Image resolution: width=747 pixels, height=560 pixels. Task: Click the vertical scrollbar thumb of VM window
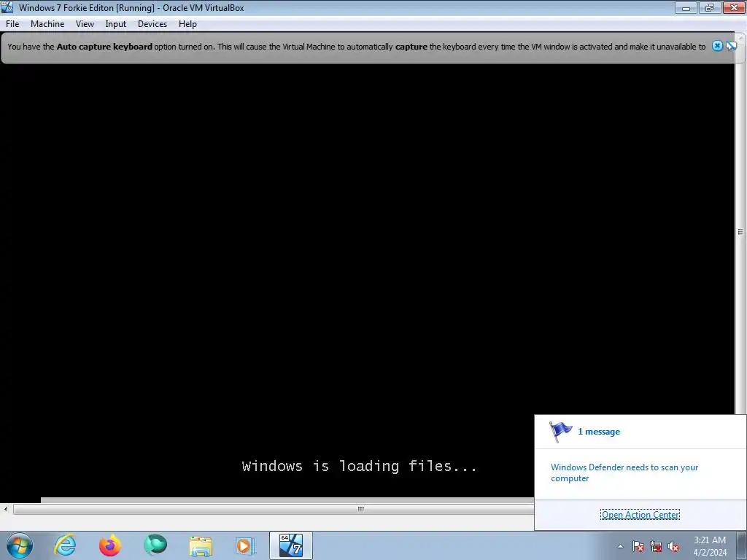[740, 232]
